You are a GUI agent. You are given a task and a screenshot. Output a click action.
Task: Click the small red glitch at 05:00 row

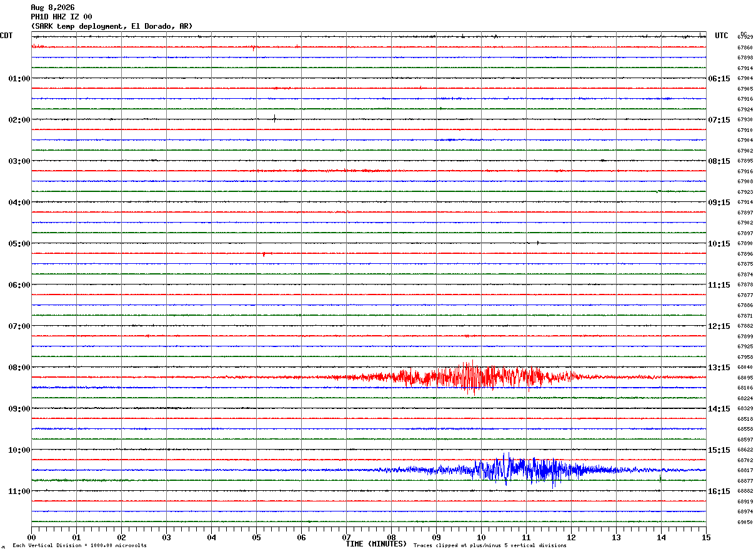click(x=264, y=254)
